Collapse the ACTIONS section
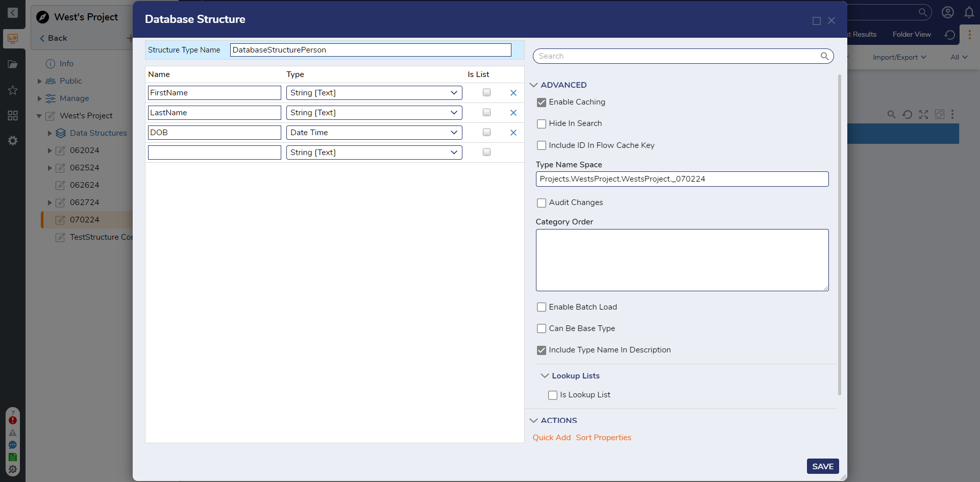The height and width of the screenshot is (482, 980). point(534,421)
